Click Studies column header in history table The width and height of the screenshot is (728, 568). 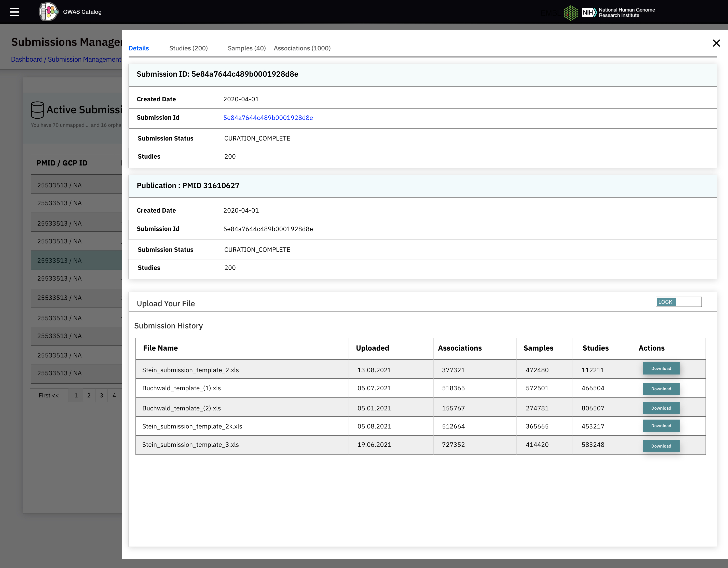coord(595,348)
